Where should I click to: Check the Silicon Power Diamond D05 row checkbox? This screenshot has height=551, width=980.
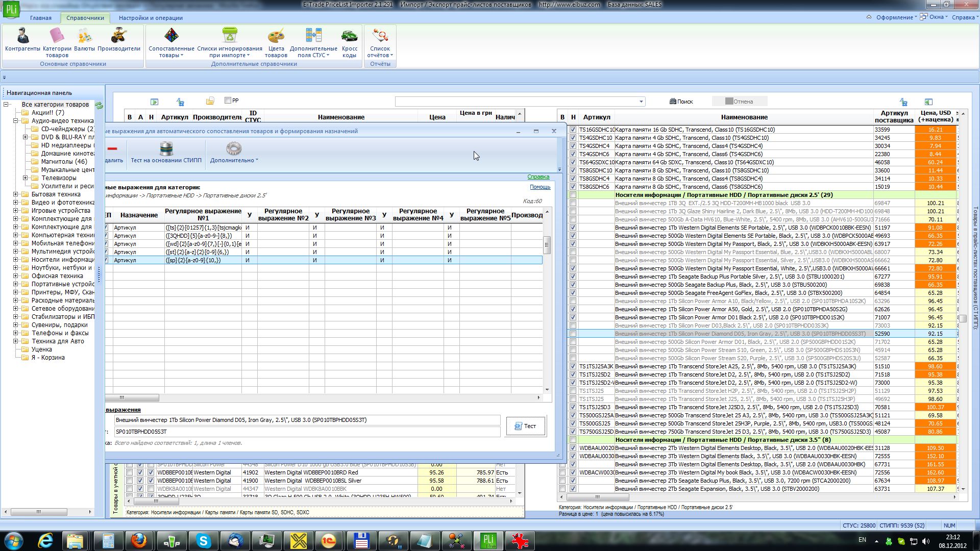click(x=573, y=334)
